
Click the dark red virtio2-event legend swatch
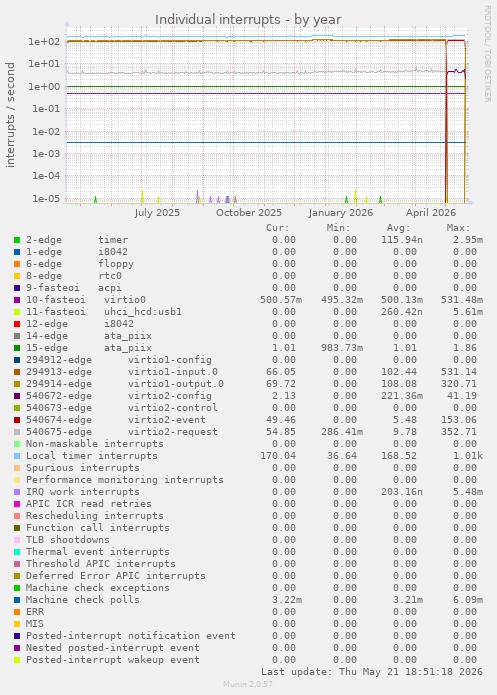click(x=17, y=420)
